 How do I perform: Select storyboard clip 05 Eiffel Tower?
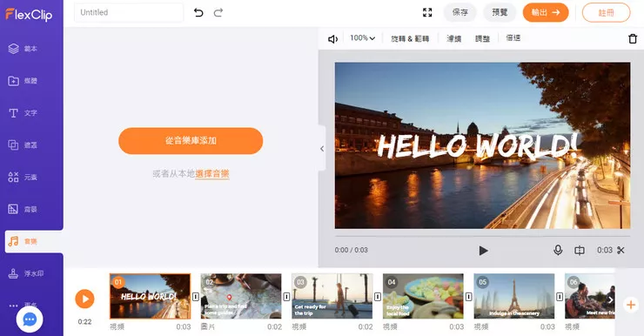pos(514,296)
